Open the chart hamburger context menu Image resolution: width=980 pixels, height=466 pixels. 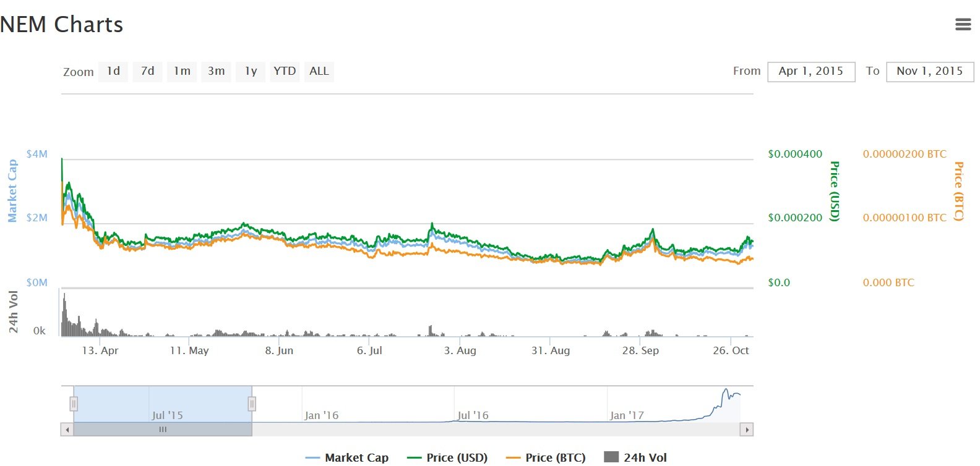click(x=963, y=25)
